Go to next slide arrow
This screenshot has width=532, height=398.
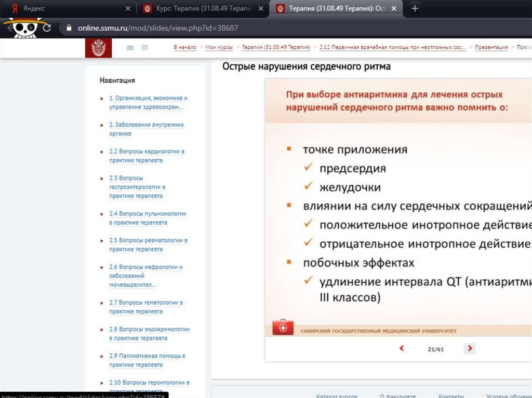coord(470,348)
